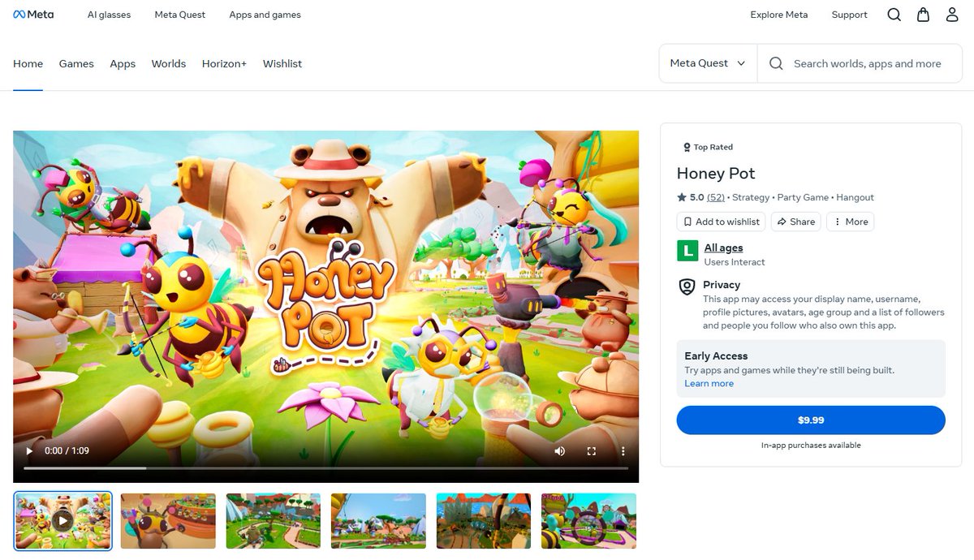The width and height of the screenshot is (974, 560).
Task: Select the fifth gallery thumbnail
Action: pyautogui.click(x=484, y=521)
